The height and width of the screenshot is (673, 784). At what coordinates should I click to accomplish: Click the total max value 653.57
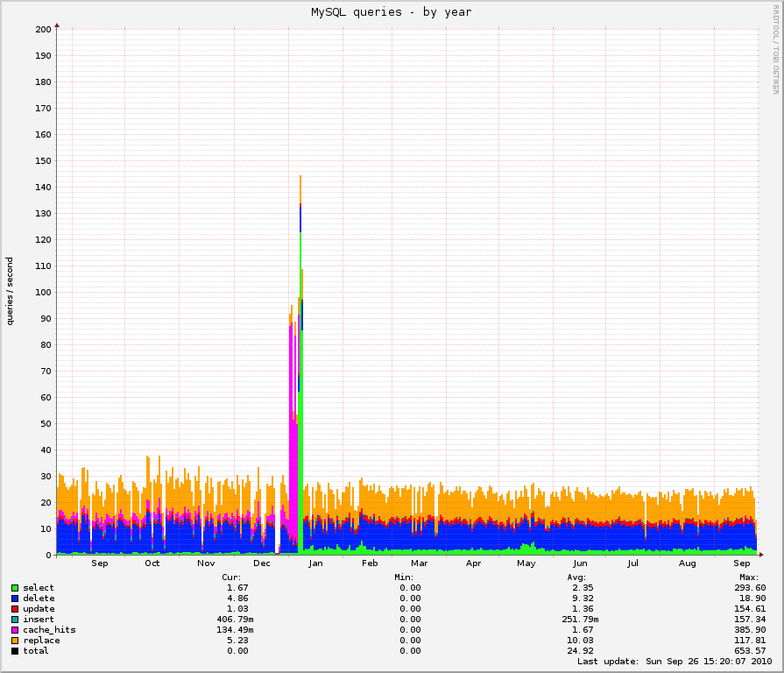click(750, 651)
